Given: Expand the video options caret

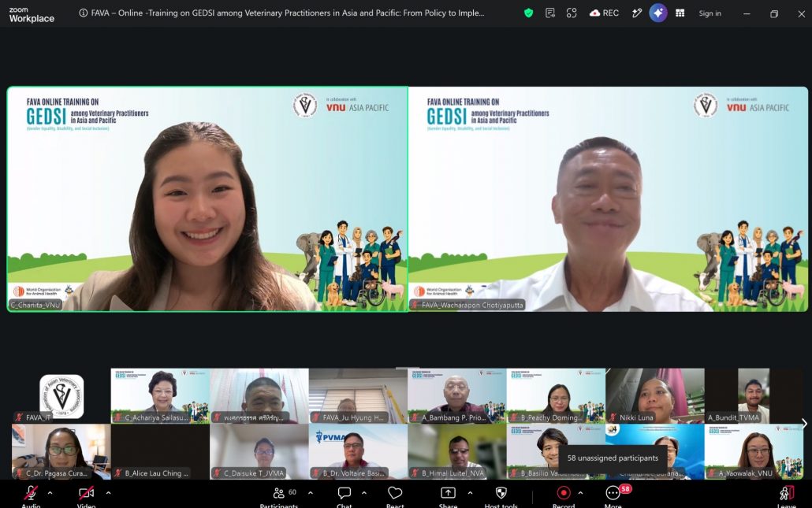Looking at the screenshot, I should click(x=108, y=493).
